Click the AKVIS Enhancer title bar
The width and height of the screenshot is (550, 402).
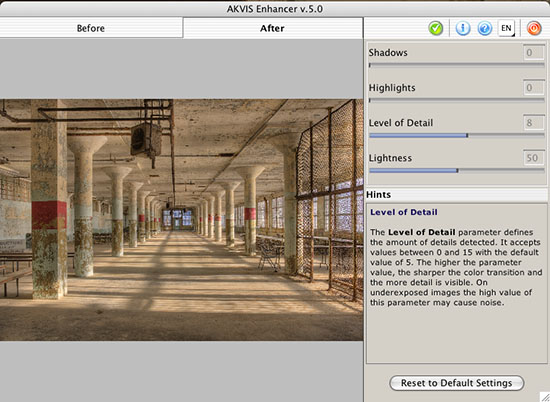coord(275,8)
